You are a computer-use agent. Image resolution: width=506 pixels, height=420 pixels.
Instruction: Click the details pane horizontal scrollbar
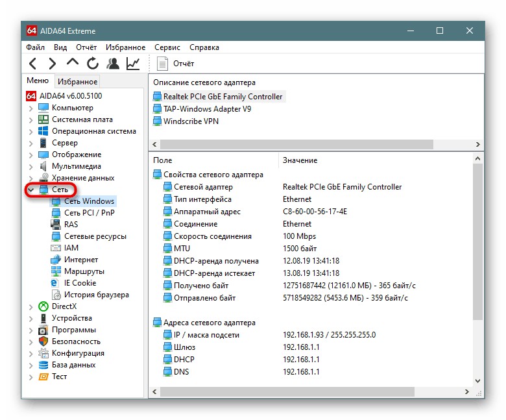click(x=287, y=392)
